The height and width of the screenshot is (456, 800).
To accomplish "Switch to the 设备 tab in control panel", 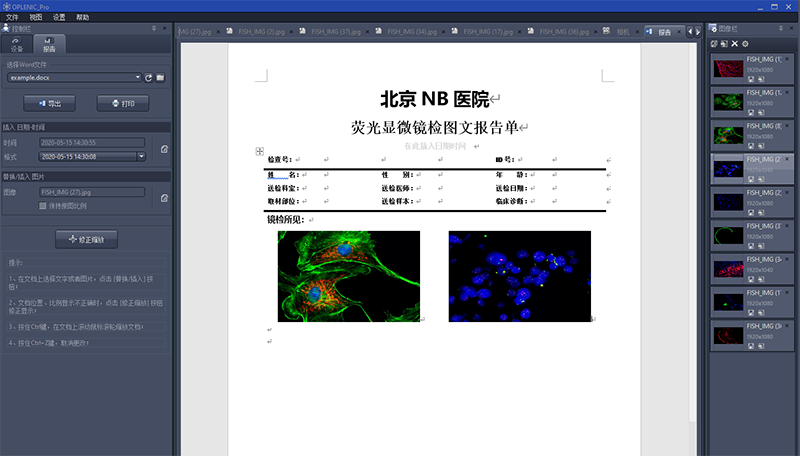I will point(17,46).
